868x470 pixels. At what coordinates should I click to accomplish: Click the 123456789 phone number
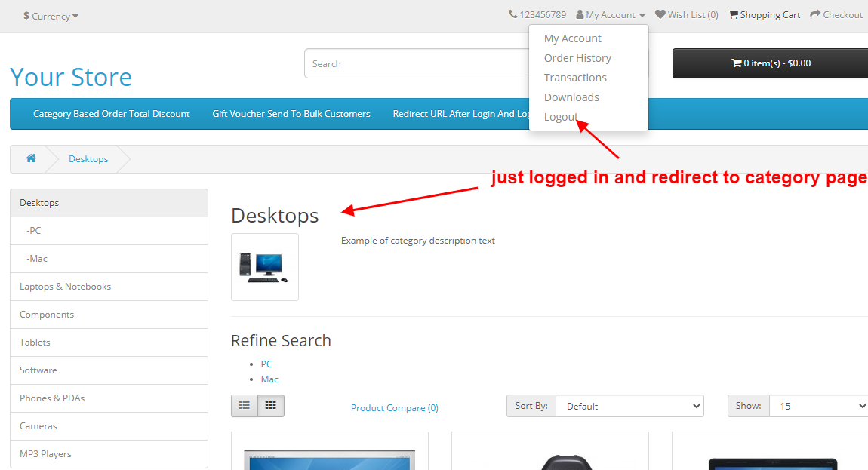pos(543,15)
